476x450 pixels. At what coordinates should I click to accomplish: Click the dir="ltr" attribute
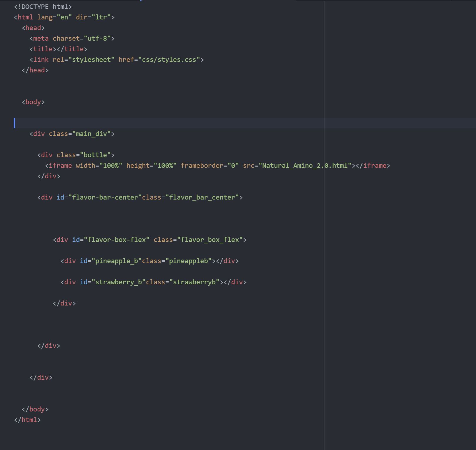coord(93,17)
